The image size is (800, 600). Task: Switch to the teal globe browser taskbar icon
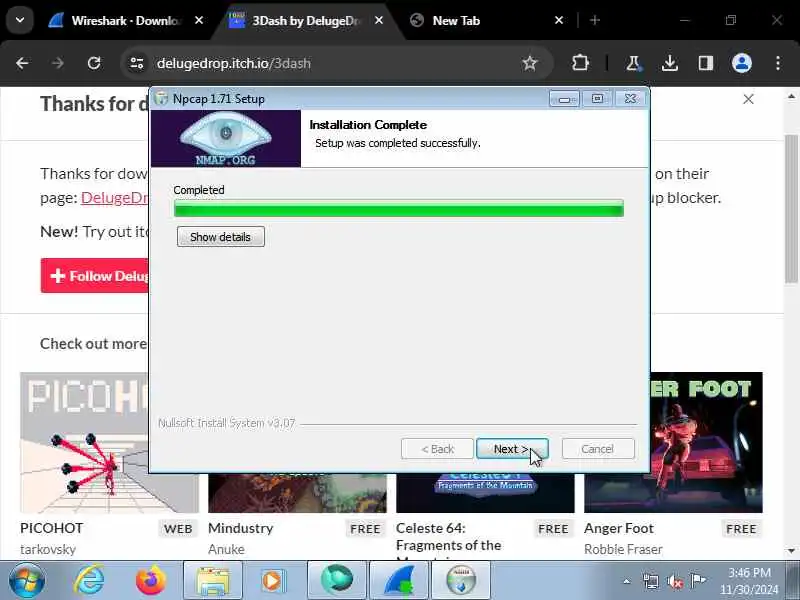coord(337,580)
